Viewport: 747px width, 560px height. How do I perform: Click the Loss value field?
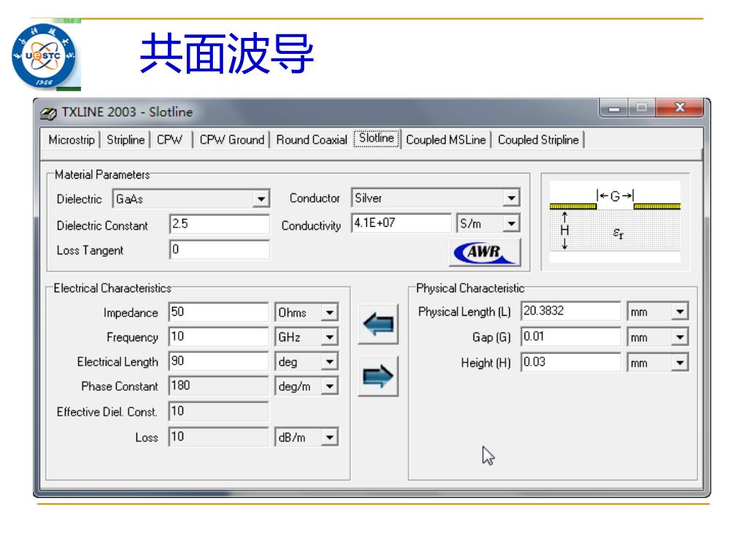(219, 437)
